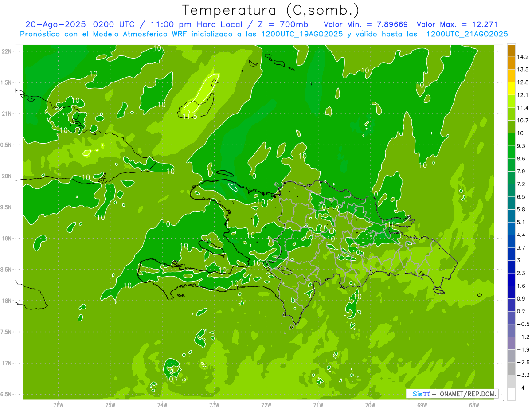Viewport: 532px width, 411px height.
Task: Click the "21N" latitude label
Action: point(7,114)
